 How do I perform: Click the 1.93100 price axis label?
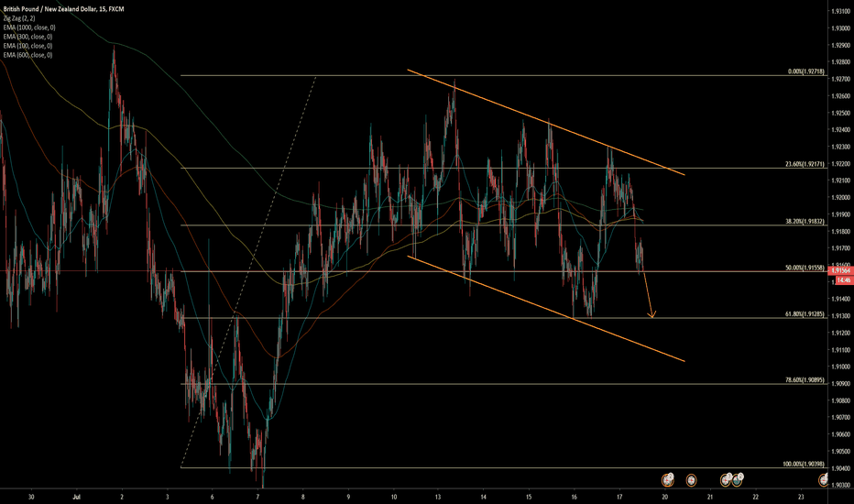(x=841, y=11)
